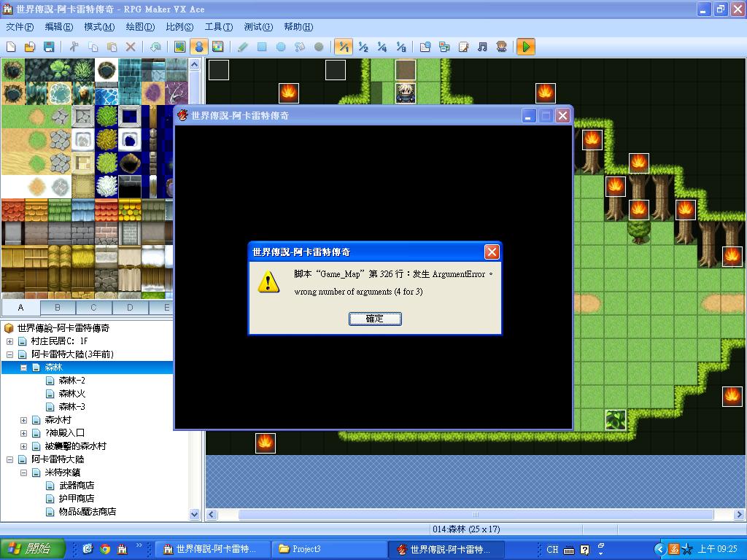Start playtest with the green play icon
The height and width of the screenshot is (560, 747).
526,47
